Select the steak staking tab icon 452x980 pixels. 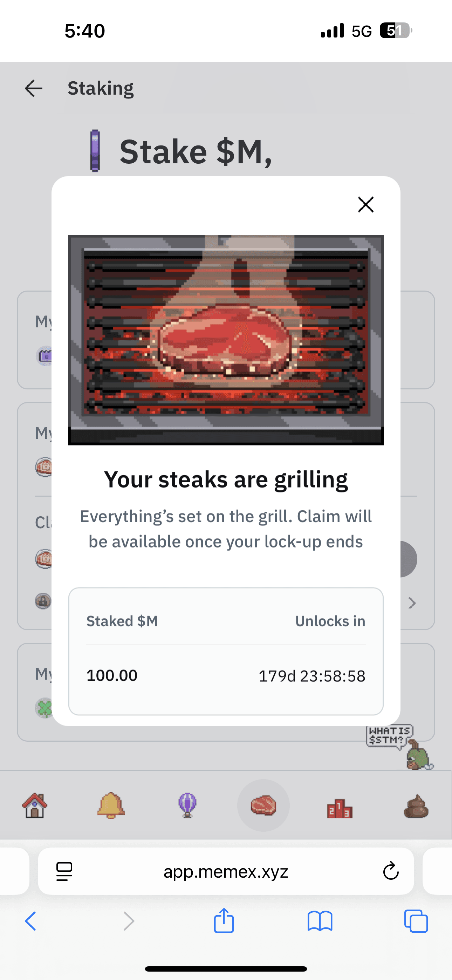(x=263, y=805)
